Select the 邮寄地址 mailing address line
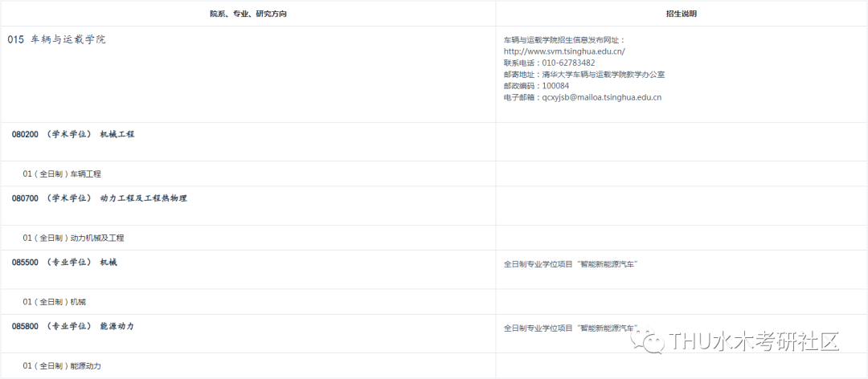The height and width of the screenshot is (379, 868). click(583, 75)
